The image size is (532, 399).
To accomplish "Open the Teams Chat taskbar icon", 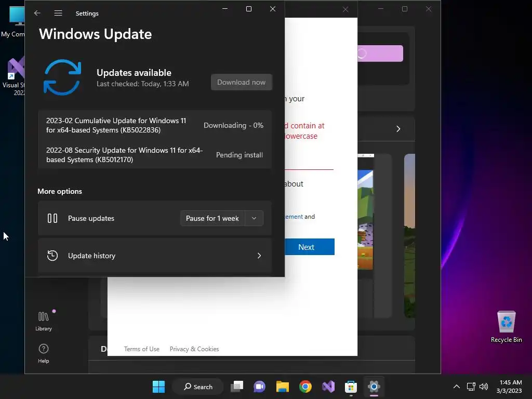I will [260, 387].
